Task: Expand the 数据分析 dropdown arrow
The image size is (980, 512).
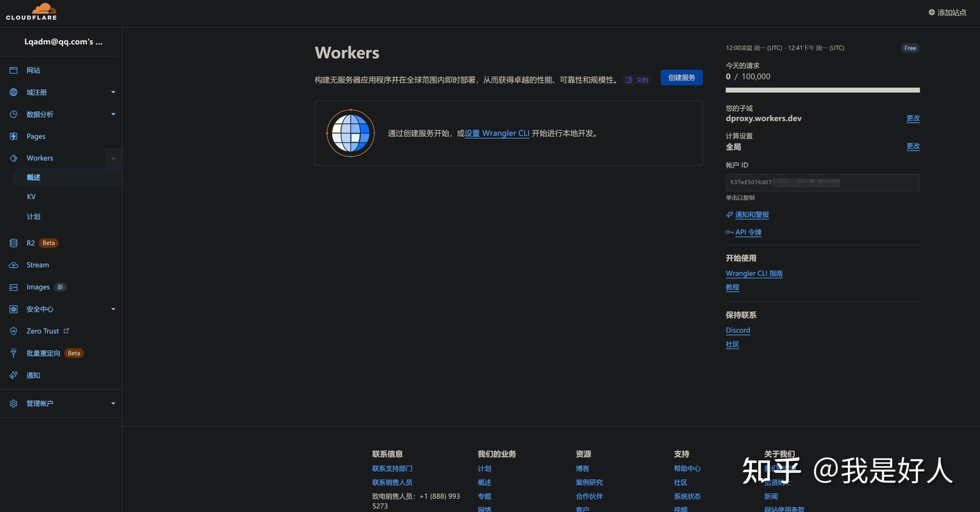Action: coord(113,114)
